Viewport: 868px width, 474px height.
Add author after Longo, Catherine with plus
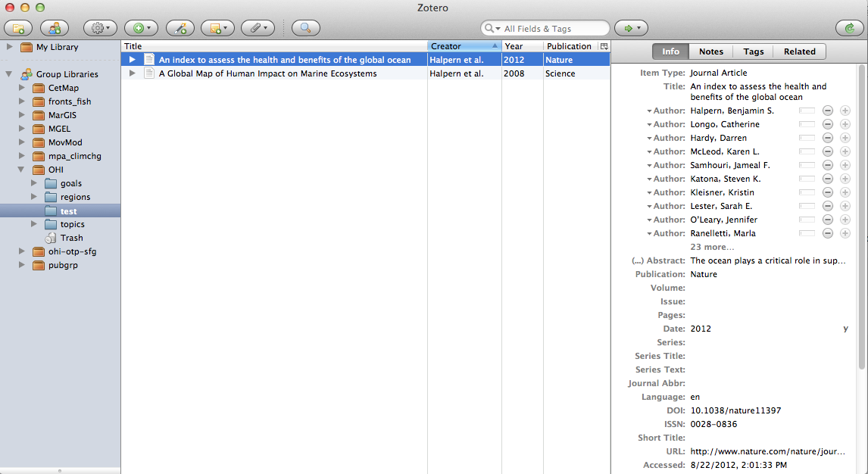click(845, 124)
